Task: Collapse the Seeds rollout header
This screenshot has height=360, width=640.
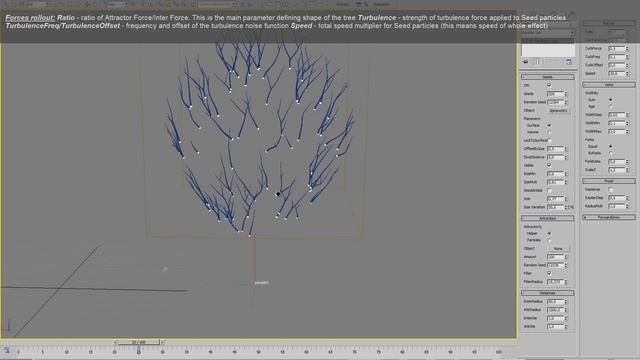Action: (x=547, y=77)
